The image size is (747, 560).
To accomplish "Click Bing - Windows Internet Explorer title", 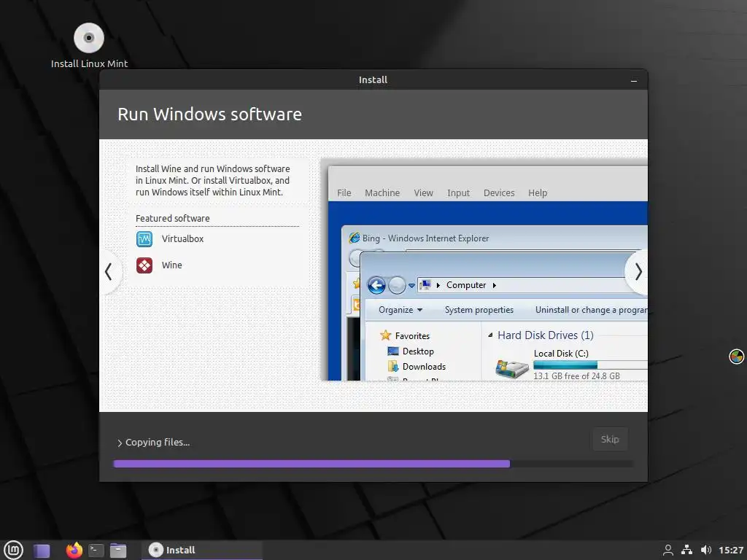I will pyautogui.click(x=425, y=238).
